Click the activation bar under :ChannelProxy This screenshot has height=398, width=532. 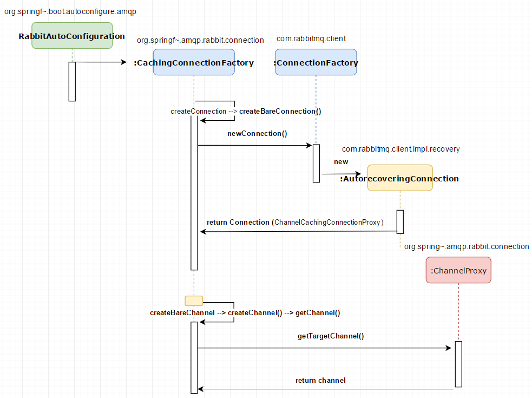click(x=458, y=364)
